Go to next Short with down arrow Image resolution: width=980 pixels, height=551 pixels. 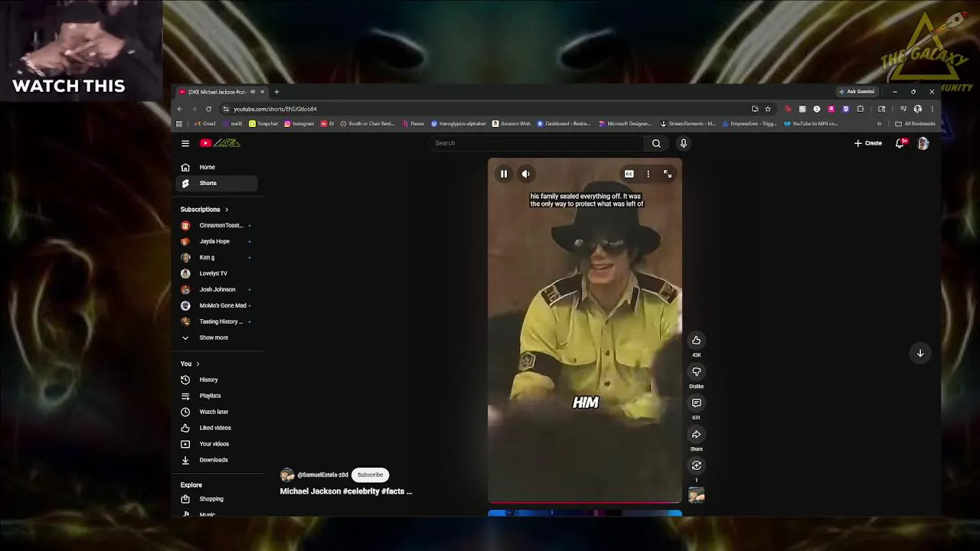(x=920, y=353)
